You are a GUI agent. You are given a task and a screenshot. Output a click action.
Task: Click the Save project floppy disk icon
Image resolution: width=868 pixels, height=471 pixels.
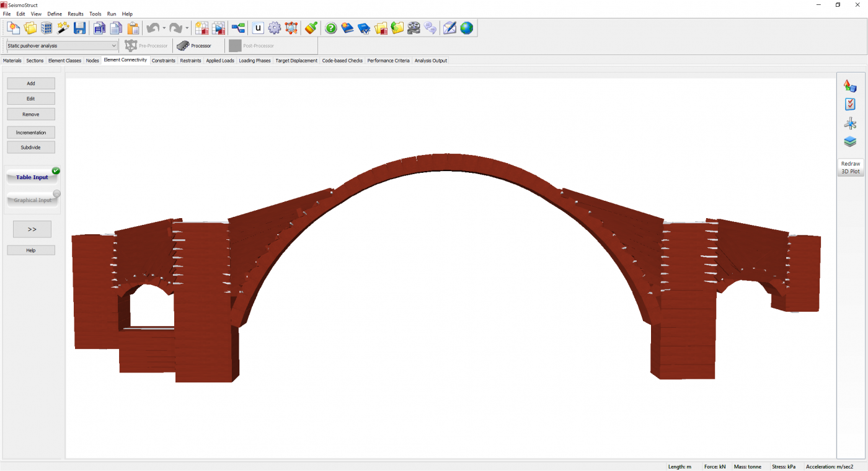pos(79,28)
